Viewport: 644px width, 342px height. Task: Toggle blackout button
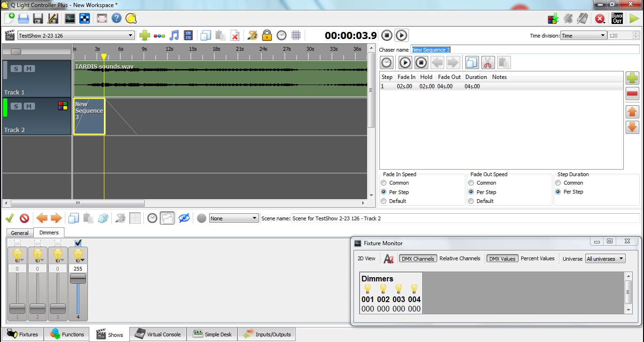pos(617,18)
